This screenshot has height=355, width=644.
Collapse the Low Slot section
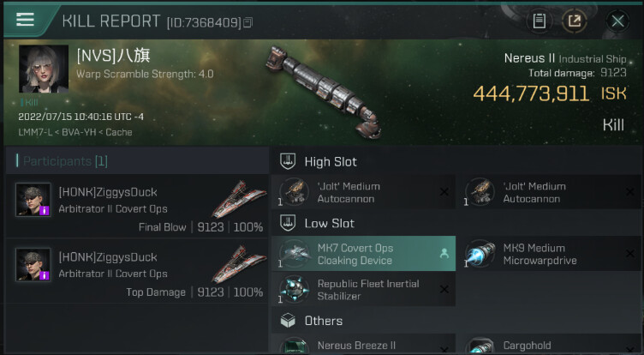click(x=289, y=223)
